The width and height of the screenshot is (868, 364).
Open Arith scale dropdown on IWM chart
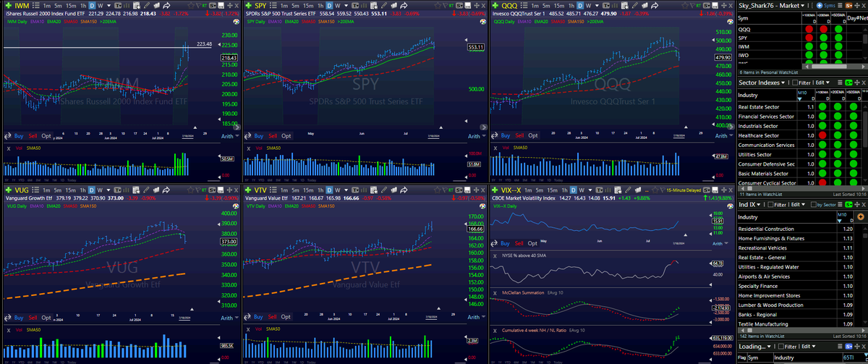pyautogui.click(x=230, y=136)
